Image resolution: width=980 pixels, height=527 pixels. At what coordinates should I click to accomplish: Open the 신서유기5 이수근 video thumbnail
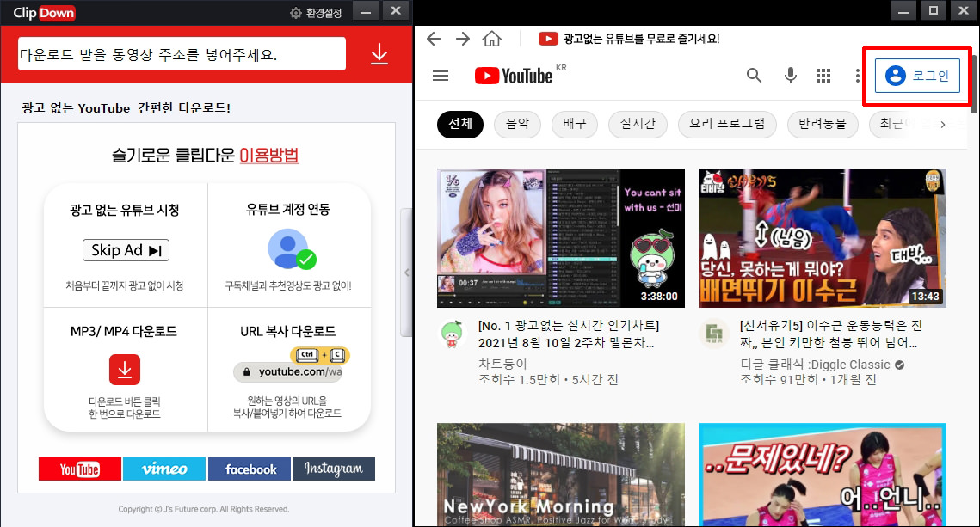822,238
